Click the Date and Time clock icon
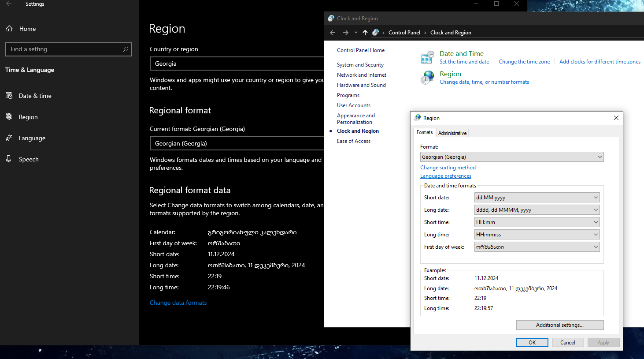 tap(427, 57)
